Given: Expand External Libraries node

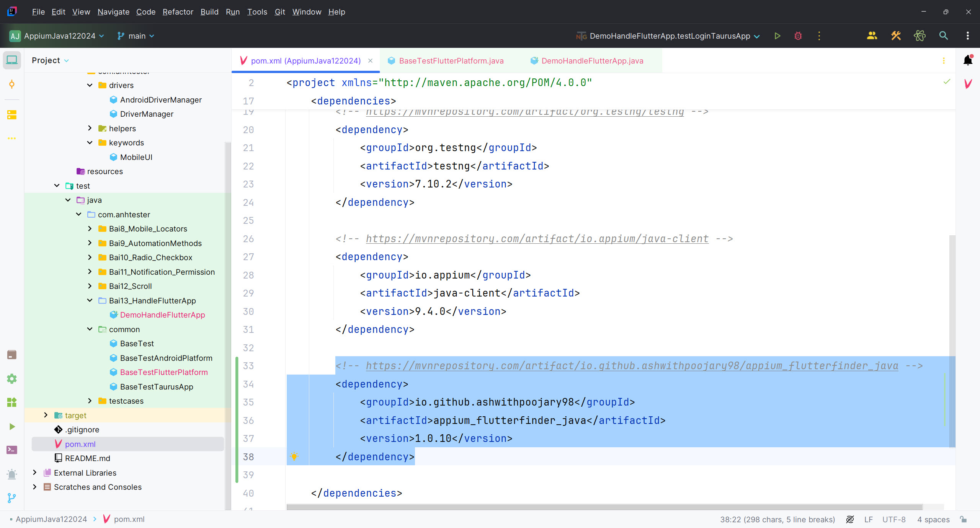Looking at the screenshot, I should click(x=35, y=473).
